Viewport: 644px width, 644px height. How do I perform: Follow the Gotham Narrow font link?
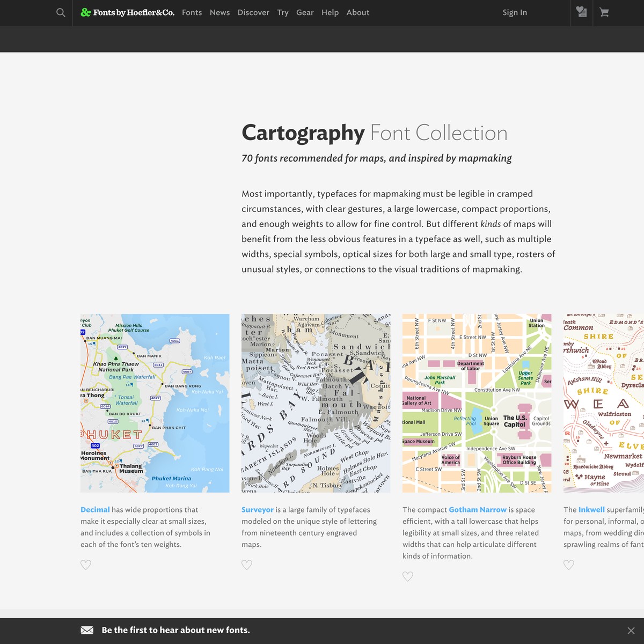pyautogui.click(x=478, y=510)
